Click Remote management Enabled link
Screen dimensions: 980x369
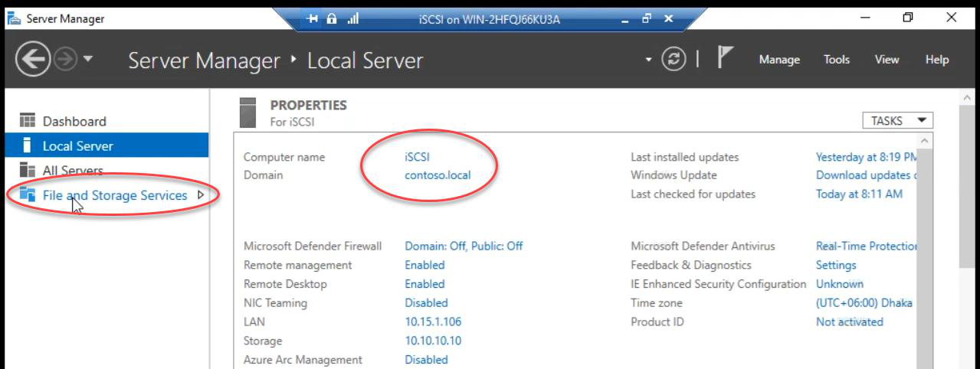pyautogui.click(x=424, y=265)
